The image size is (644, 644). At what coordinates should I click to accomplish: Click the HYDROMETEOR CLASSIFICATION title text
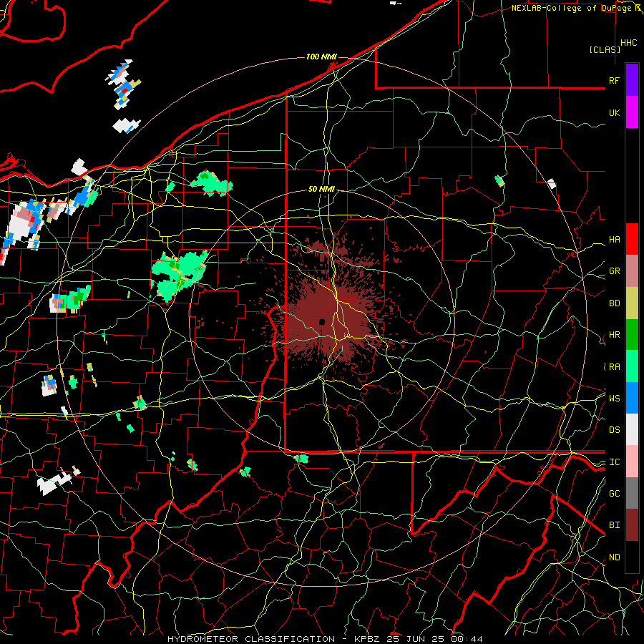251,639
